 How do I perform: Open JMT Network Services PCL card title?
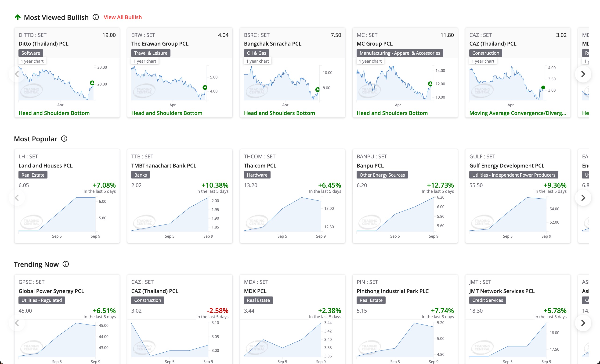[502, 291]
